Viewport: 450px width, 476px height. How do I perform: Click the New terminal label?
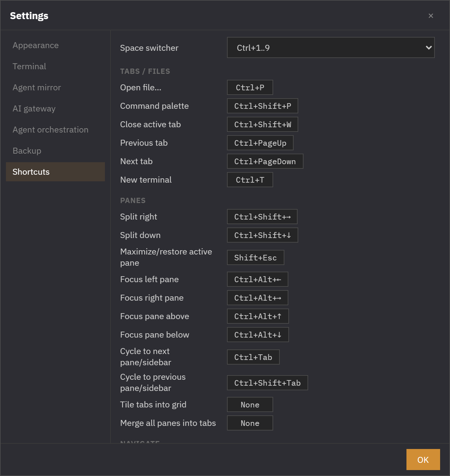pos(146,180)
